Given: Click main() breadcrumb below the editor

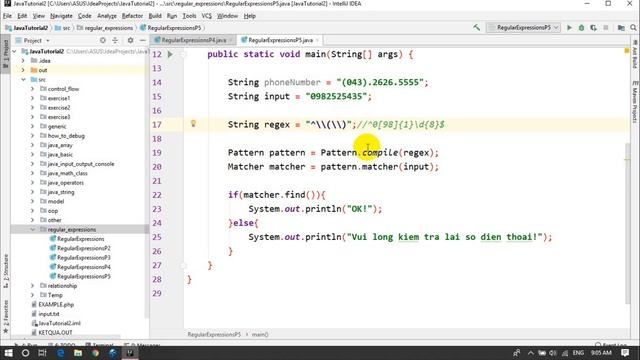Looking at the screenshot, I should [260, 335].
